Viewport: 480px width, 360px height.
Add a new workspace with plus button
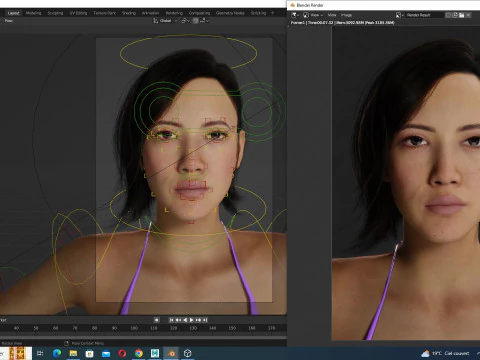click(272, 13)
